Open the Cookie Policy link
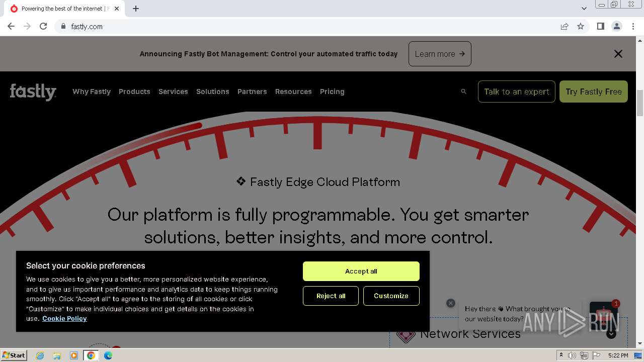 (x=64, y=319)
